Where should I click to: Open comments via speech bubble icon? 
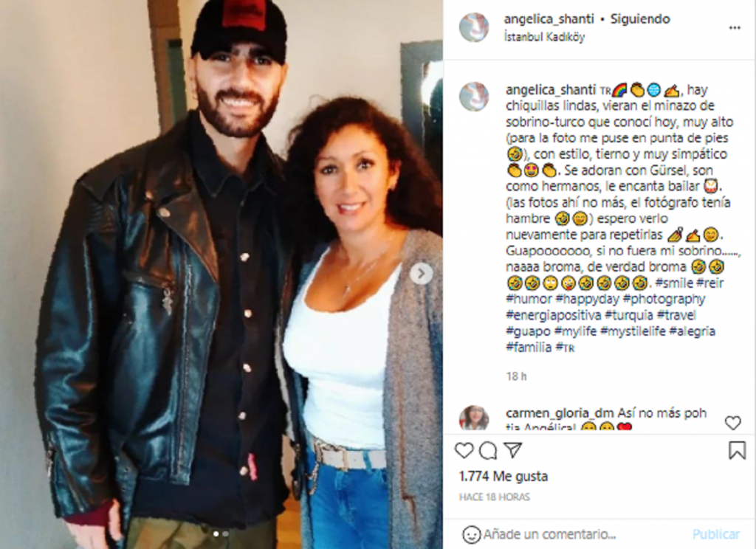point(488,451)
